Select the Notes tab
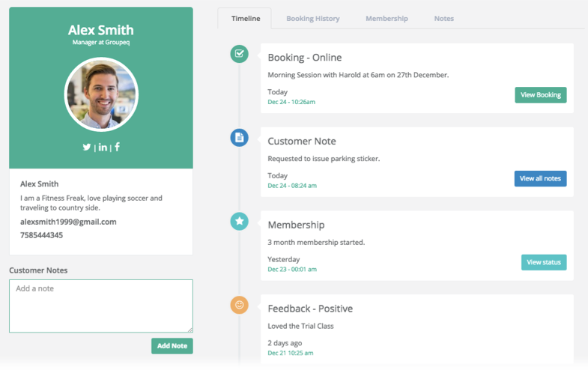This screenshot has height=382, width=588. pos(443,19)
